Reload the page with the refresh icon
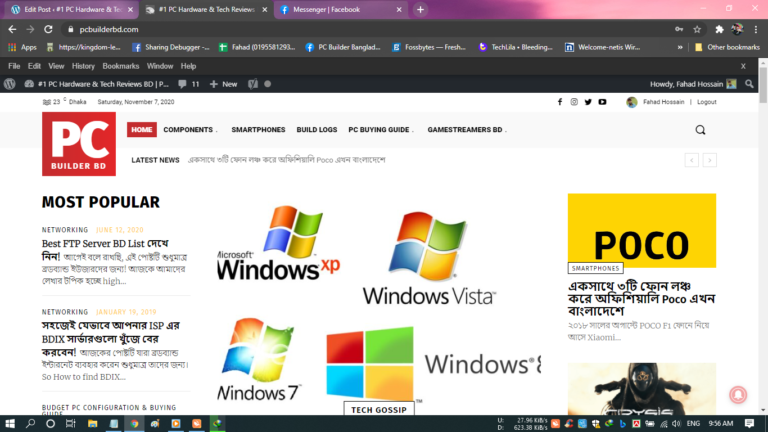 tap(48, 29)
